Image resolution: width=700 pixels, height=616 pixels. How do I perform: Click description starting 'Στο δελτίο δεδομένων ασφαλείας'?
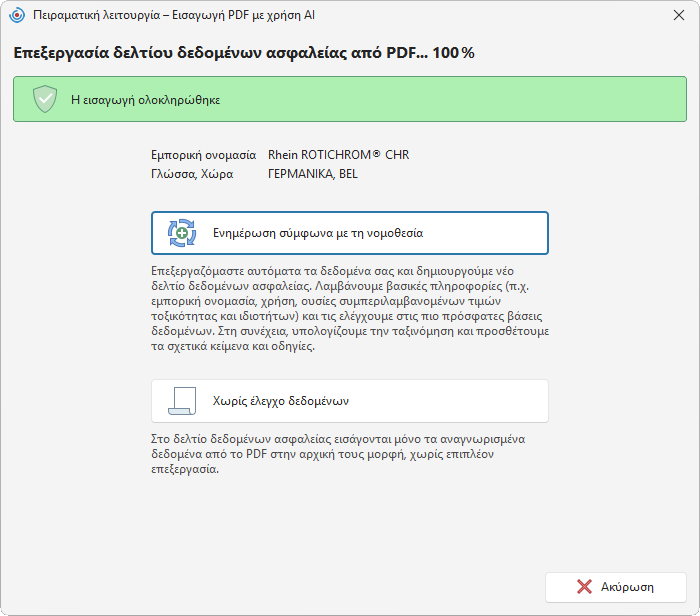[338, 454]
